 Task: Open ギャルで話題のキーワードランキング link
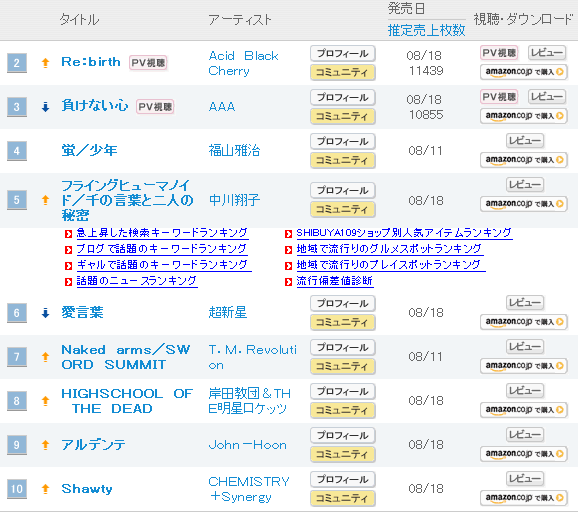tap(164, 265)
